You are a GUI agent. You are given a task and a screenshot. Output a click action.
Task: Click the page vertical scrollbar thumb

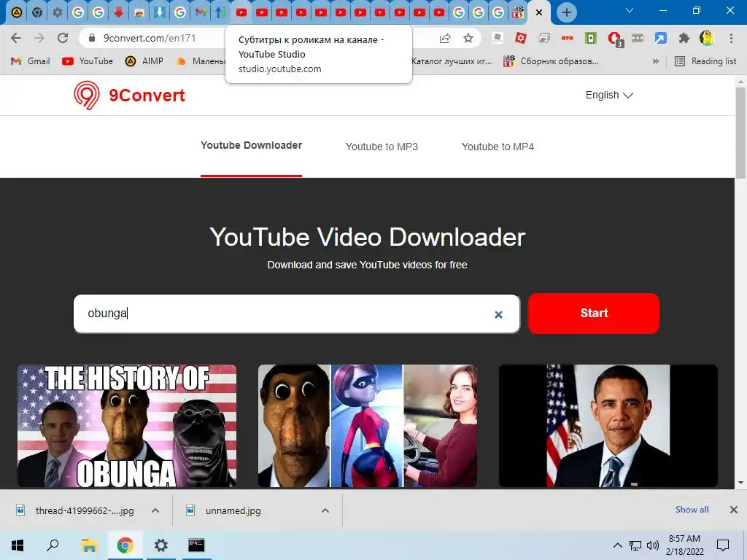point(740,133)
